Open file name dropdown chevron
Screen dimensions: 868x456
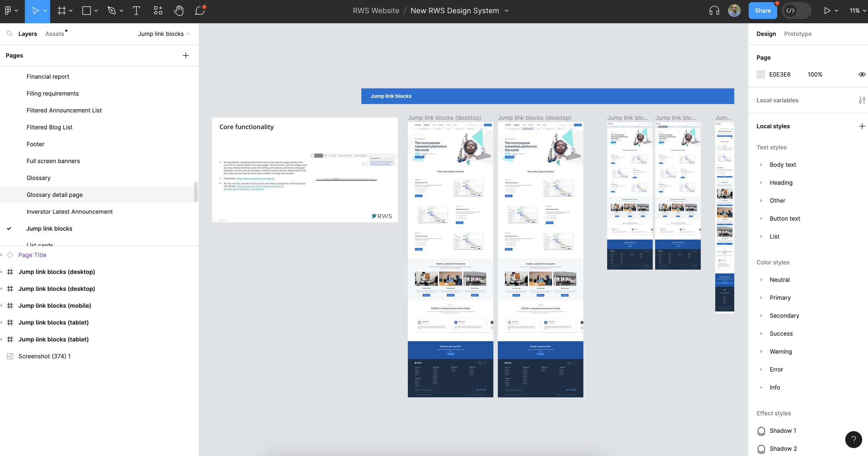(x=507, y=11)
